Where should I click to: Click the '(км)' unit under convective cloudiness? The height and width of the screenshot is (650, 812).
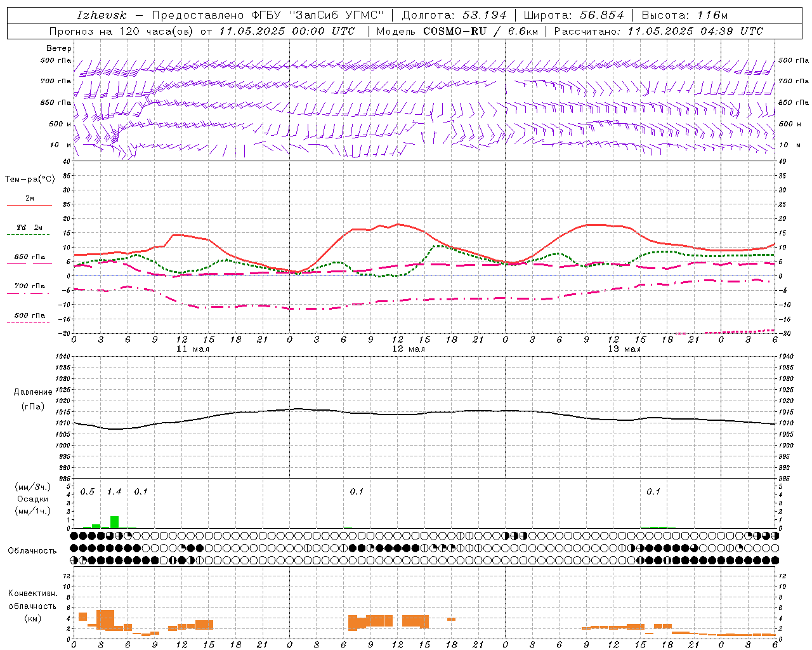[33, 618]
